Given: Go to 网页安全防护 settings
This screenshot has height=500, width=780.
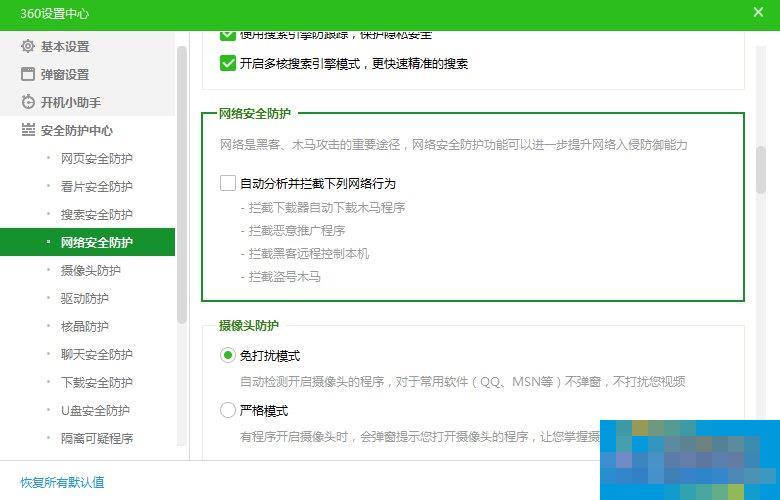Looking at the screenshot, I should point(96,158).
